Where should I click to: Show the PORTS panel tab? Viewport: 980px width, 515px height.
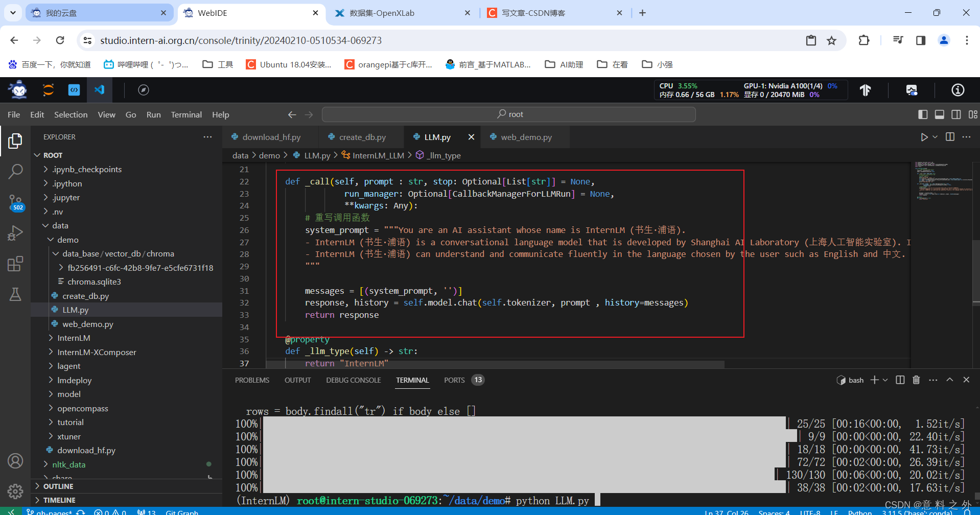pos(454,380)
